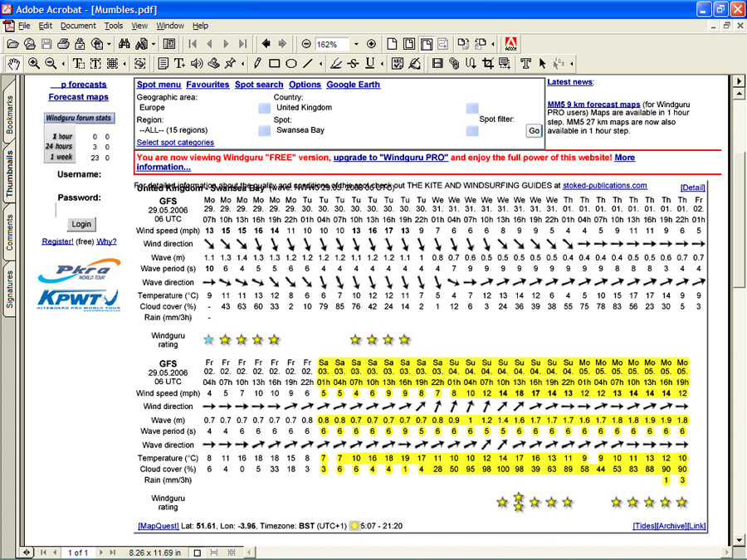Select the Link chain tool
Image resolution: width=747 pixels, height=560 pixels.
(x=453, y=63)
